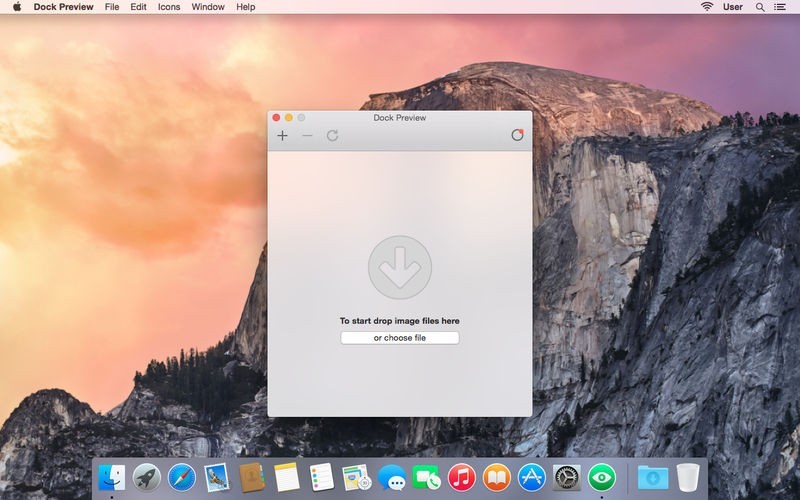The image size is (800, 500).
Task: Launch Safari from the Dock
Action: click(181, 477)
